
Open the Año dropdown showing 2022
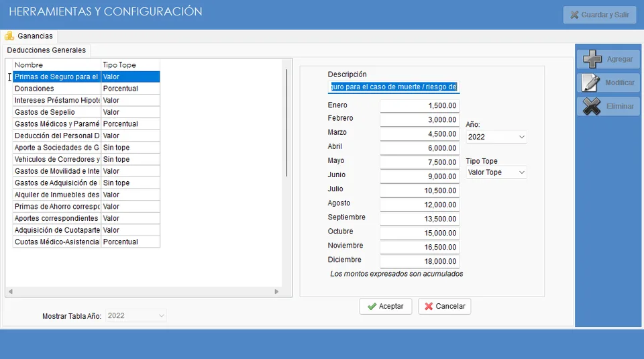pyautogui.click(x=496, y=137)
